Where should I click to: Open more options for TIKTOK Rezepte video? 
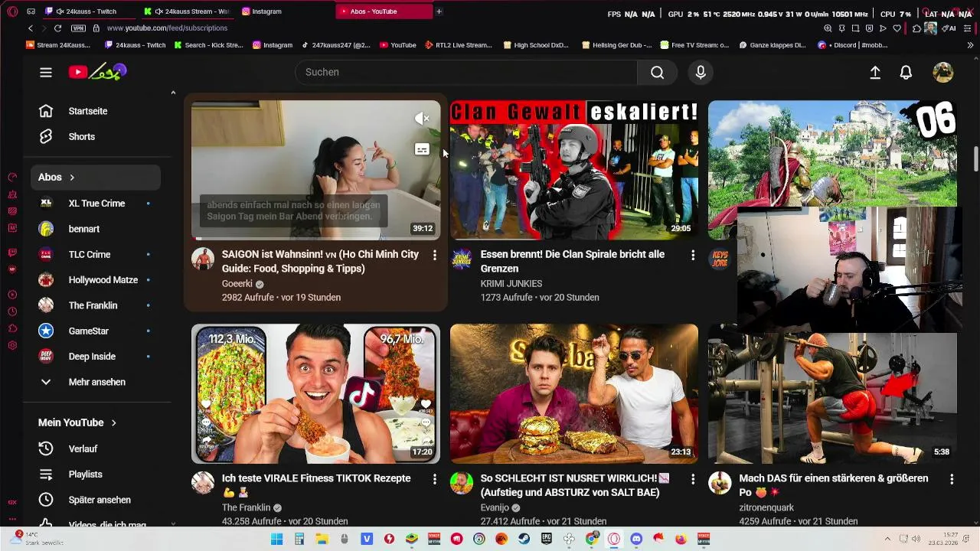coord(434,479)
